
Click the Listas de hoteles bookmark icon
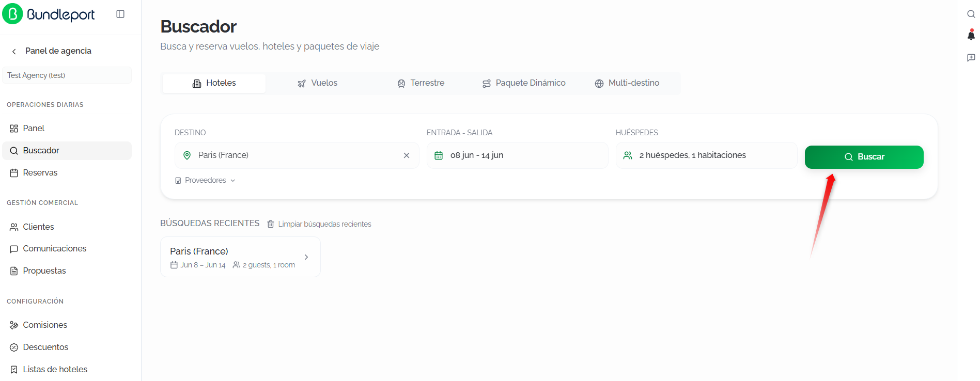(14, 370)
